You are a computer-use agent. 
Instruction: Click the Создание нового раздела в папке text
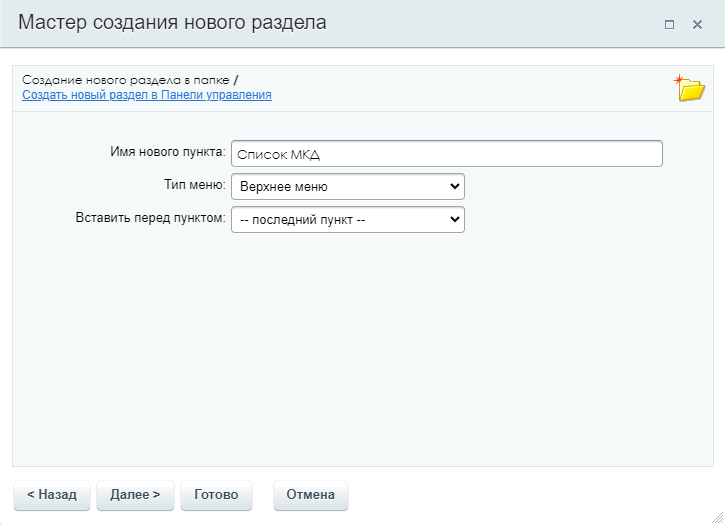pyautogui.click(x=126, y=80)
